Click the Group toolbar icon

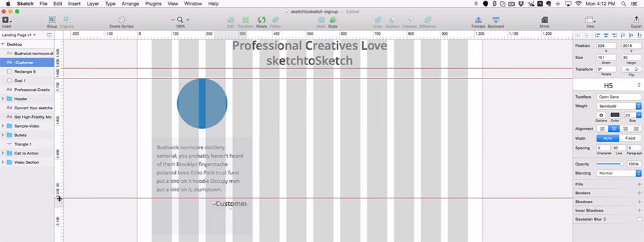[52, 20]
